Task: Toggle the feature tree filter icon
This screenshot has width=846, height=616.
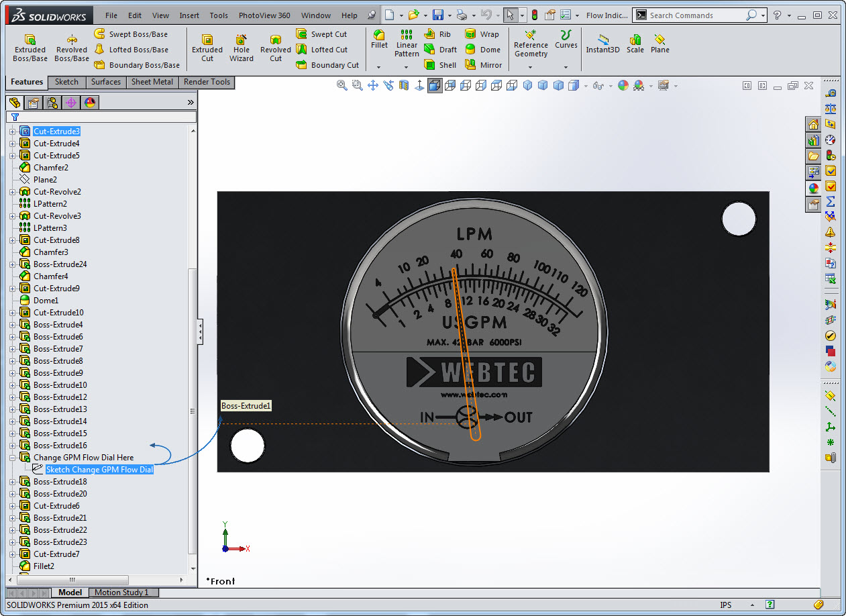Action: coord(15,117)
